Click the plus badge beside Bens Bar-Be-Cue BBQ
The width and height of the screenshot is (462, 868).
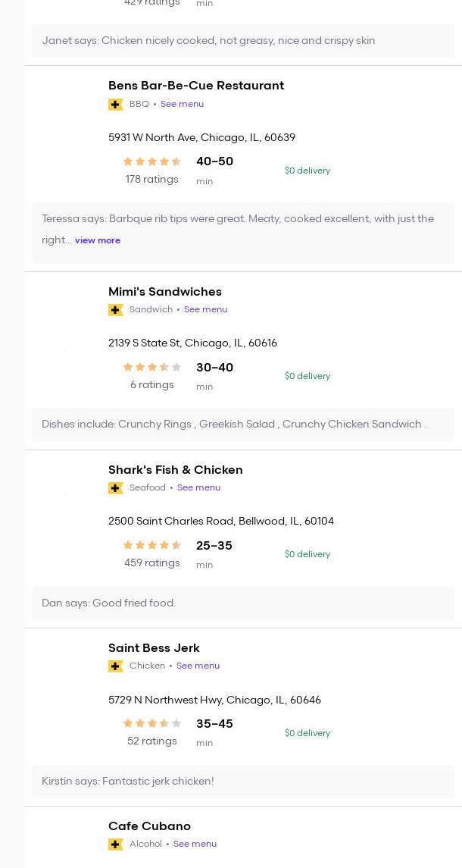point(116,105)
